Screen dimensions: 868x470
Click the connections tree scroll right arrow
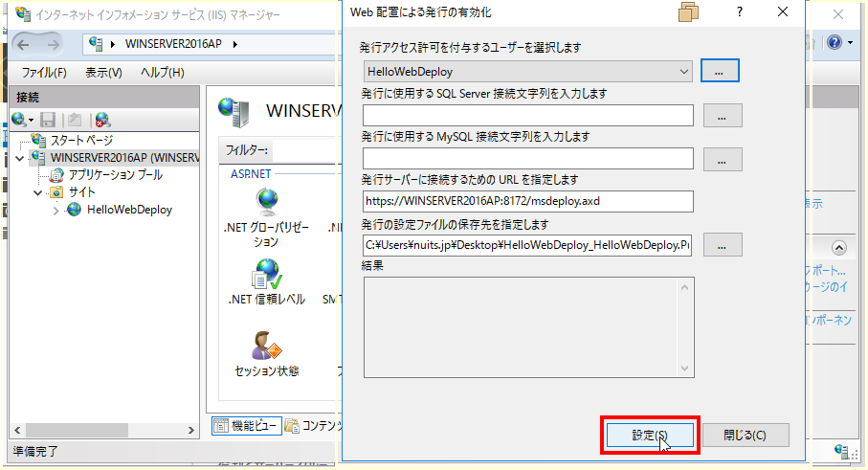(x=191, y=430)
